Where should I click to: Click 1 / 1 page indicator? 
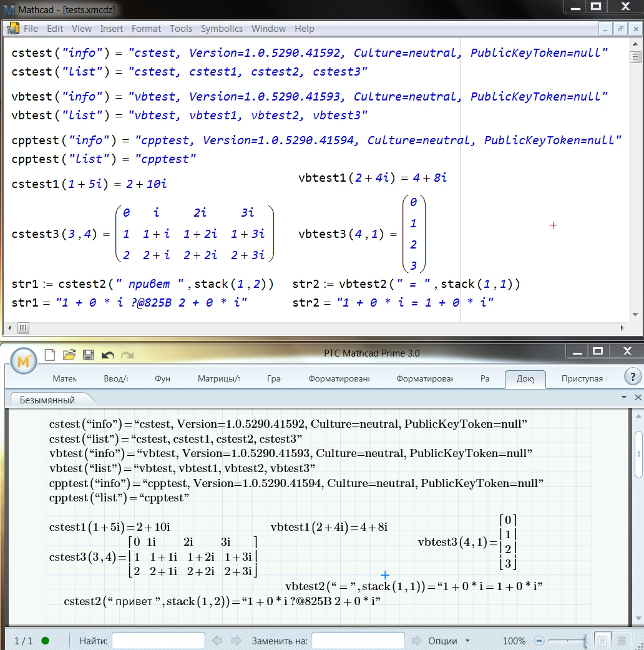click(x=23, y=641)
